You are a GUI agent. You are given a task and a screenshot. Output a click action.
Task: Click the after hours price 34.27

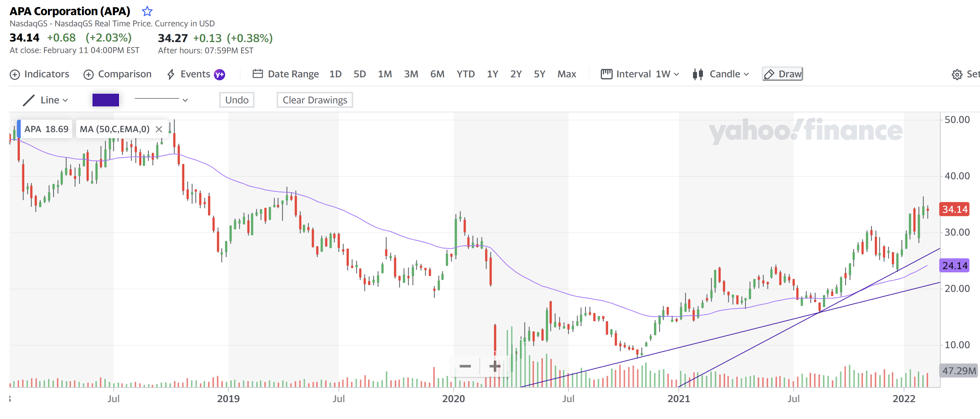[173, 38]
